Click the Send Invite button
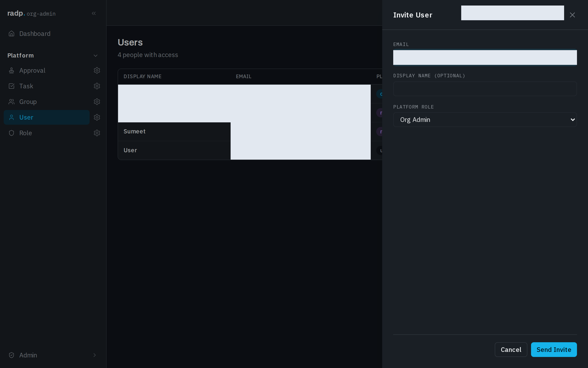Screen dimensions: 588x368 [x=554, y=350]
